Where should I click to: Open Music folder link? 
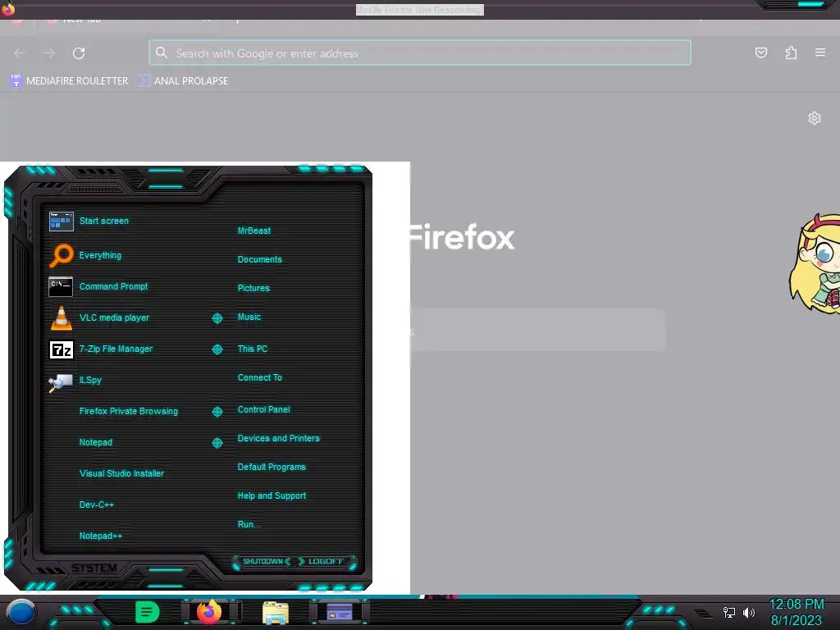(249, 317)
